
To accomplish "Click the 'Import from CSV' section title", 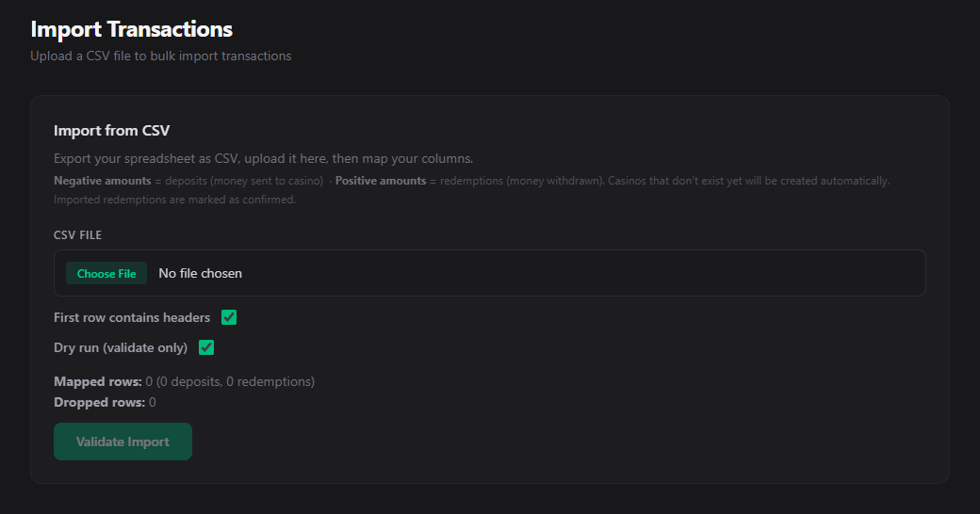I will pos(111,130).
